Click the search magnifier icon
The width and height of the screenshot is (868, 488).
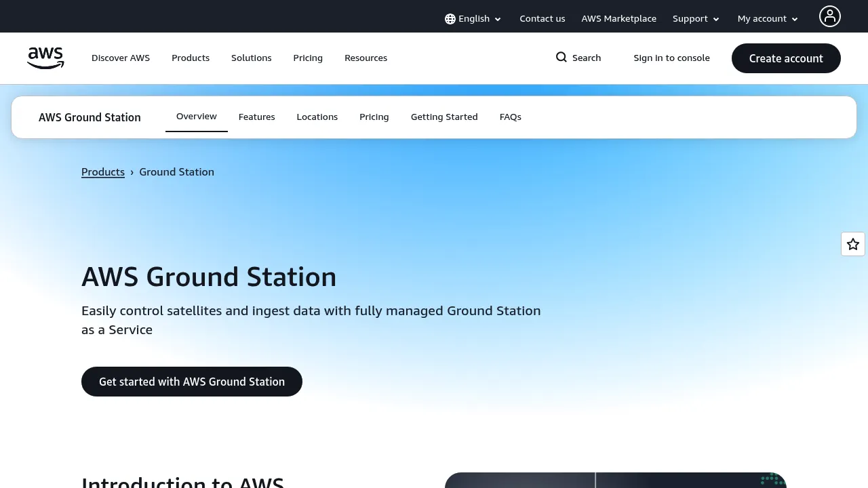click(x=561, y=58)
